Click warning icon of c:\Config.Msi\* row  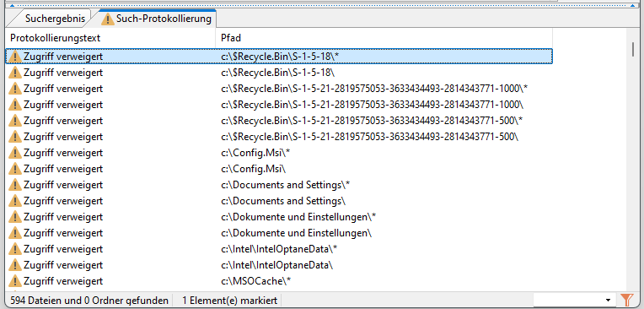click(x=15, y=153)
